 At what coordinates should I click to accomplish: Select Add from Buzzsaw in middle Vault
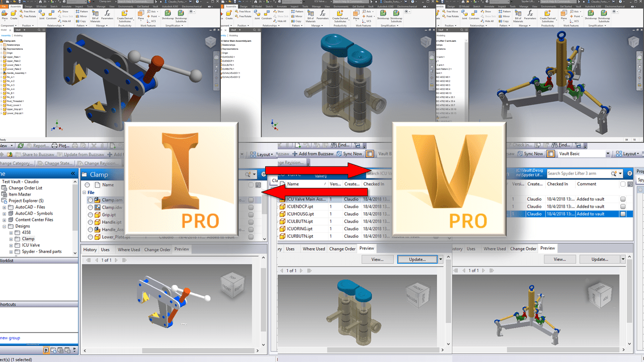[313, 154]
